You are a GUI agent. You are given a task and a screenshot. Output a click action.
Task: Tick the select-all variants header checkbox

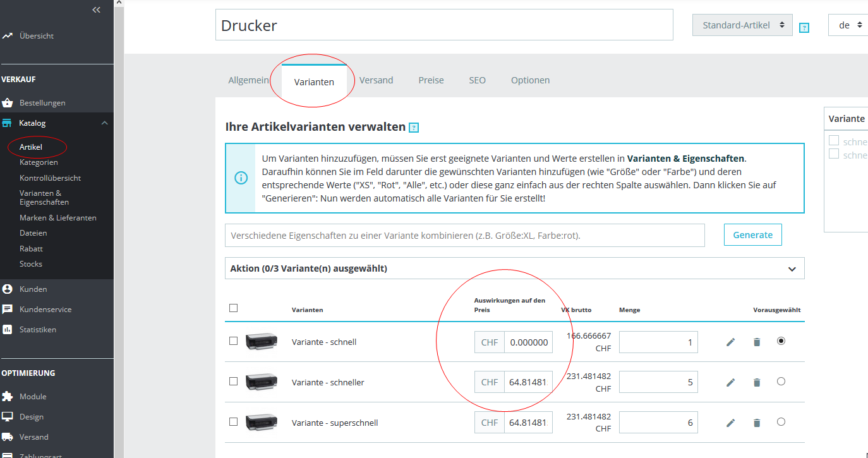[234, 308]
